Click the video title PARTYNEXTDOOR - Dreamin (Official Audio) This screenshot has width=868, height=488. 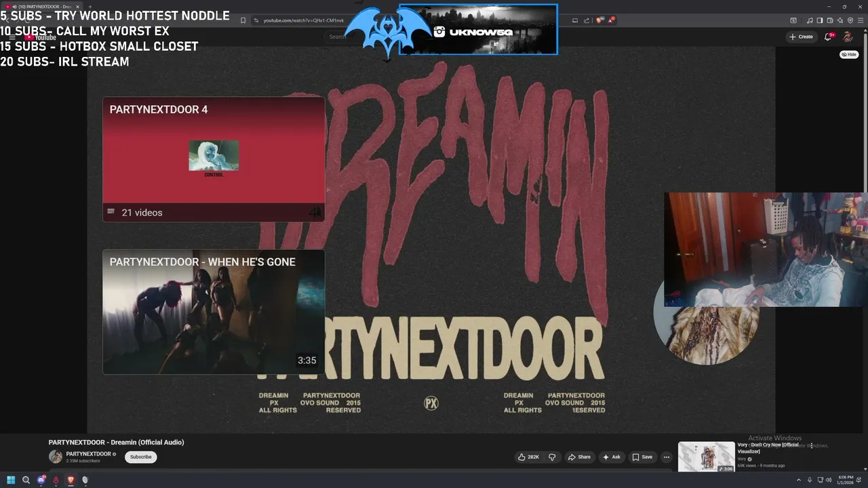(116, 442)
